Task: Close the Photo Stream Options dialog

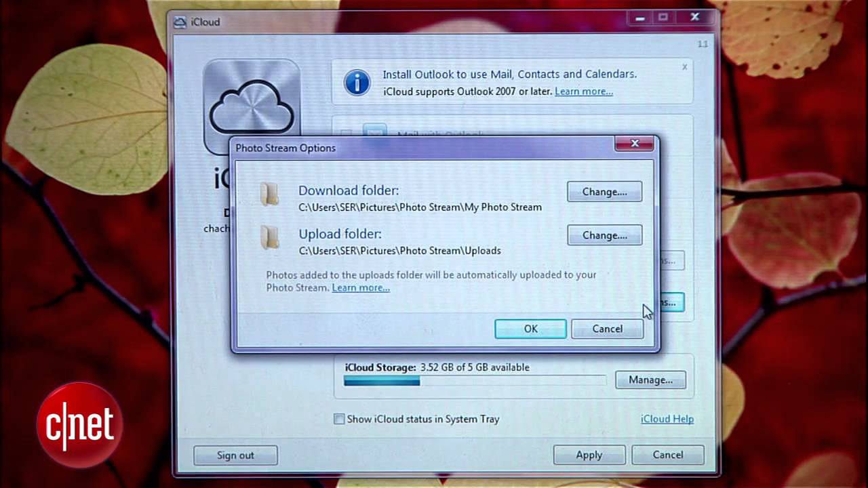Action: coord(635,143)
